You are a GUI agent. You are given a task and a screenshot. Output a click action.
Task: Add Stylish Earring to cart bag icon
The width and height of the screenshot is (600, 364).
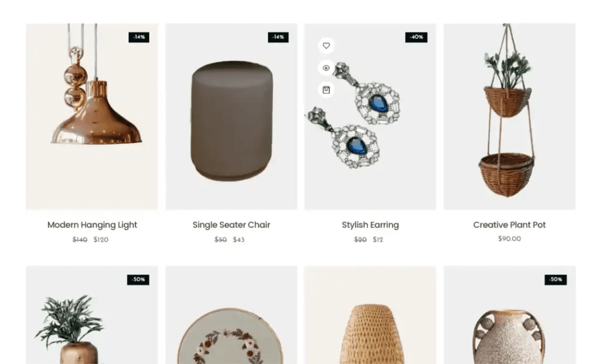326,90
